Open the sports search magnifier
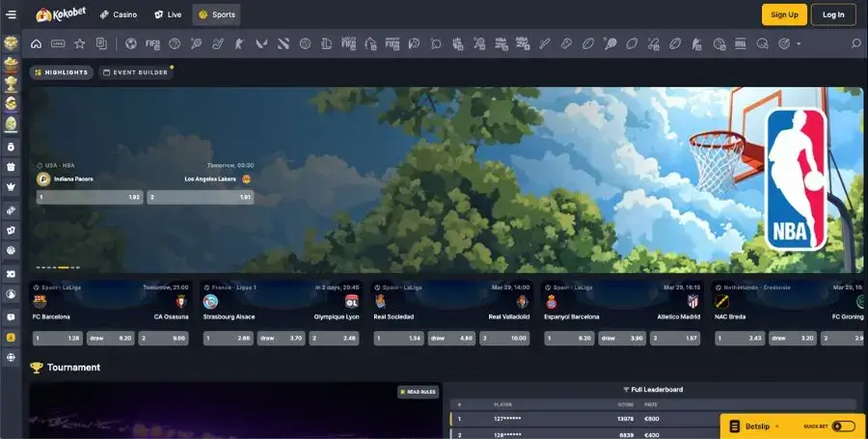The width and height of the screenshot is (868, 439). click(855, 43)
